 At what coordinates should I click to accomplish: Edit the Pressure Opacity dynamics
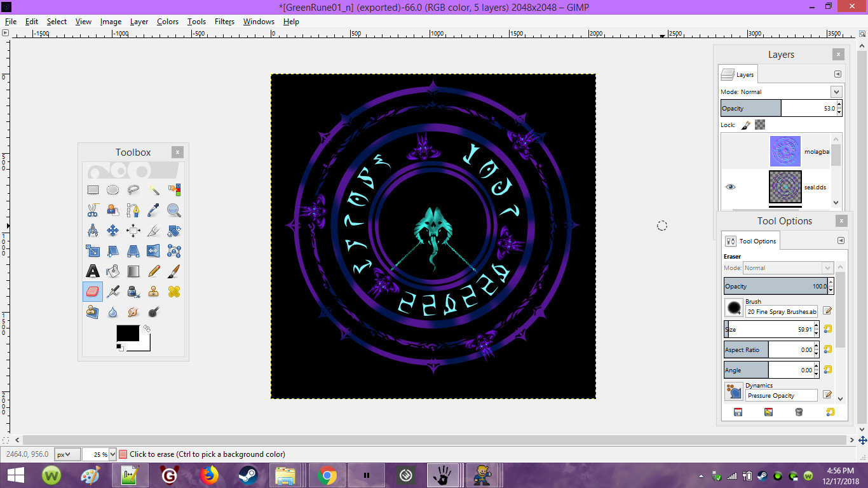coord(827,395)
